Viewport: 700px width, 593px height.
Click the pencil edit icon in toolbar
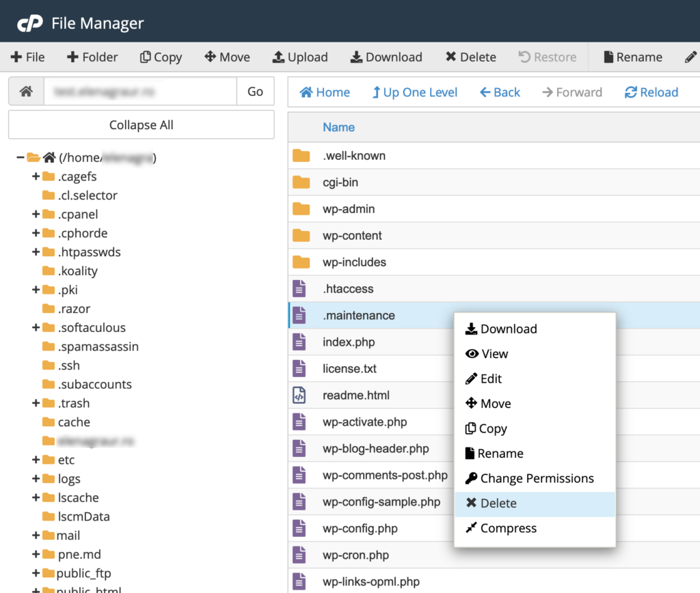click(690, 57)
